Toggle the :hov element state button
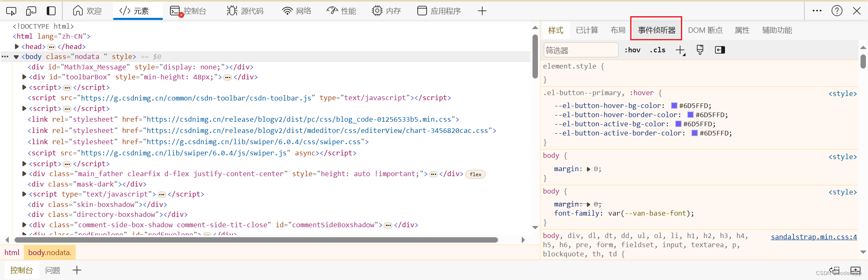 (x=632, y=50)
